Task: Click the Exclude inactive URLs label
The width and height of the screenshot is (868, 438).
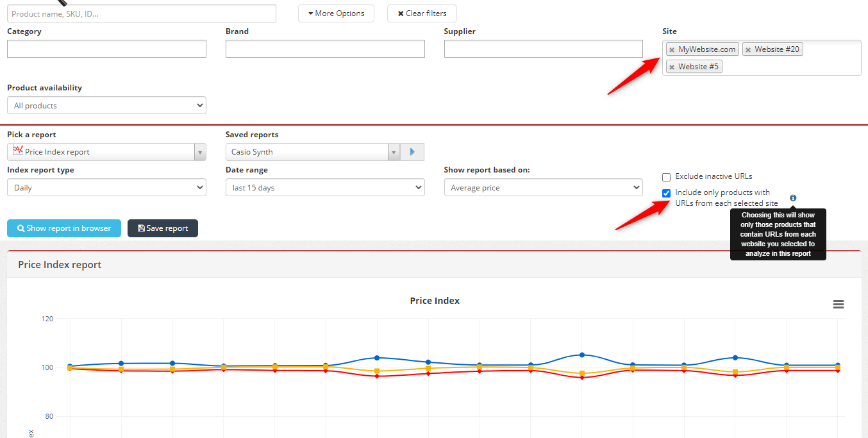Action: coord(714,176)
